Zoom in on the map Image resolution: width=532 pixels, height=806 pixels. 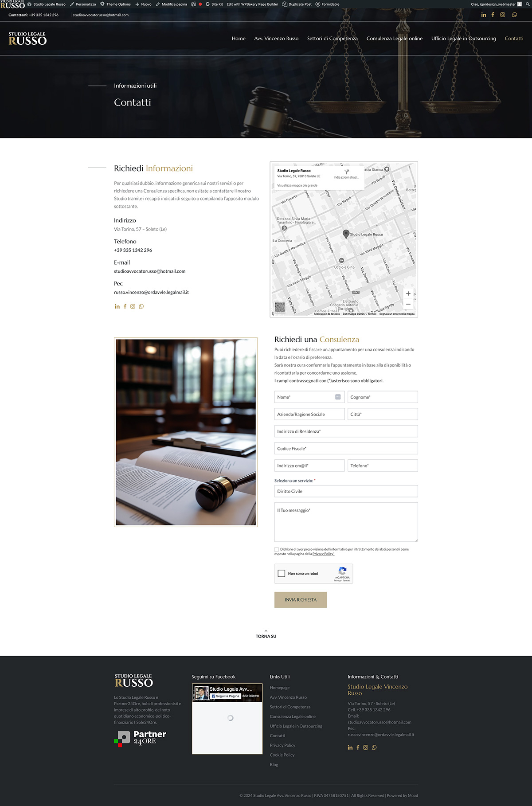coord(408,293)
